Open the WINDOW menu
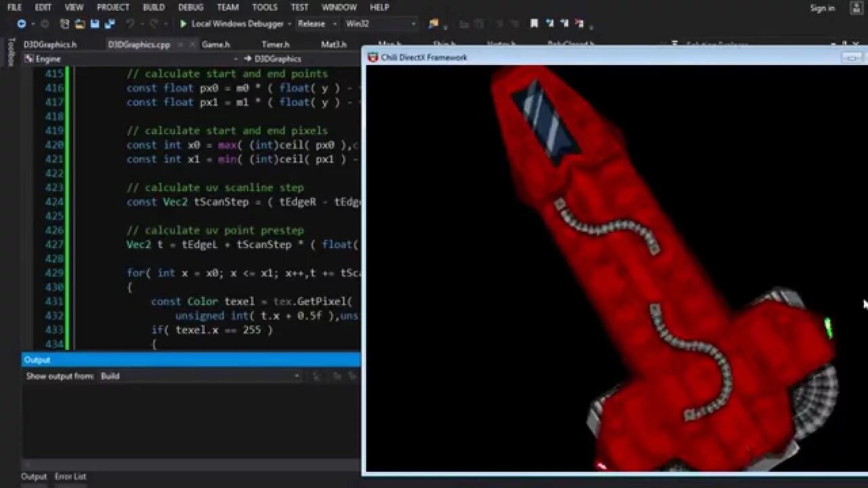 point(339,7)
